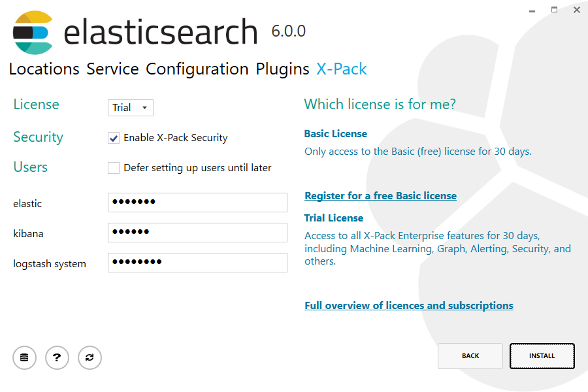Viewport: 588px width, 392px height.
Task: Minimize the installer window
Action: (x=532, y=10)
